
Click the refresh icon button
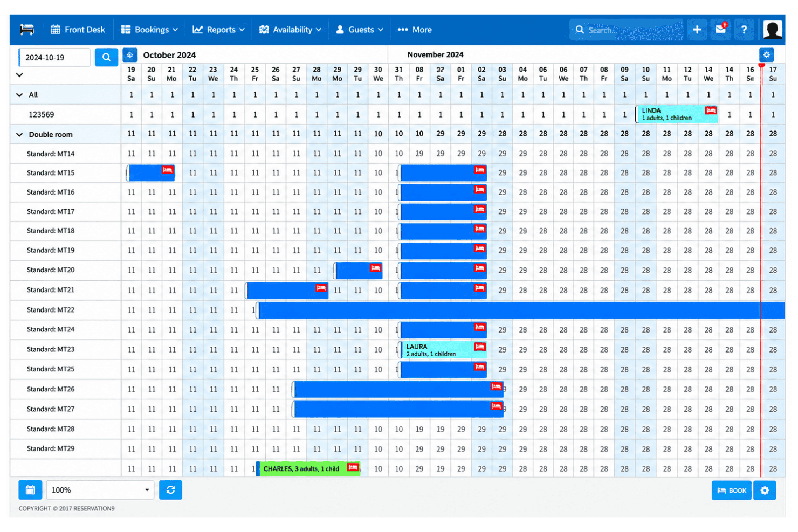[170, 490]
